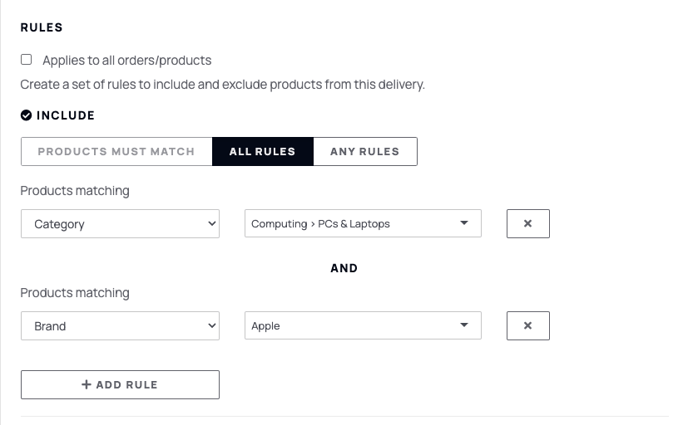The height and width of the screenshot is (425, 688).
Task: Open the Computing > PCs & Laptops value dropdown
Action: pos(363,223)
